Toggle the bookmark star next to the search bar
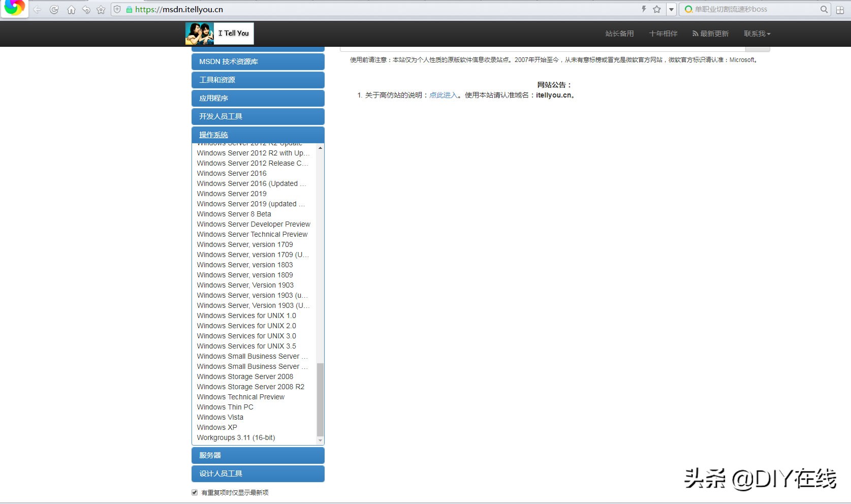851x504 pixels. coord(656,9)
